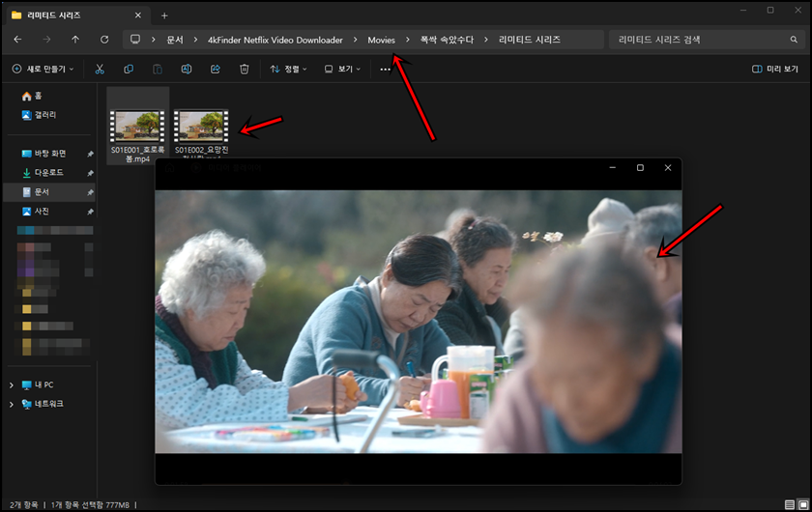Minimize the media player window
Screen dimensions: 812x512
pos(613,168)
